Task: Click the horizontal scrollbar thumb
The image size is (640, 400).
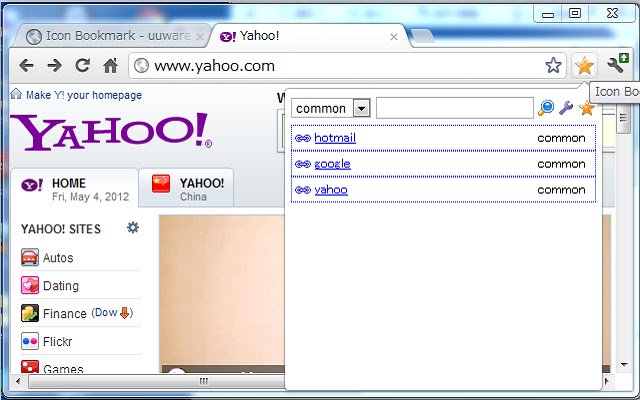Action: point(157,381)
